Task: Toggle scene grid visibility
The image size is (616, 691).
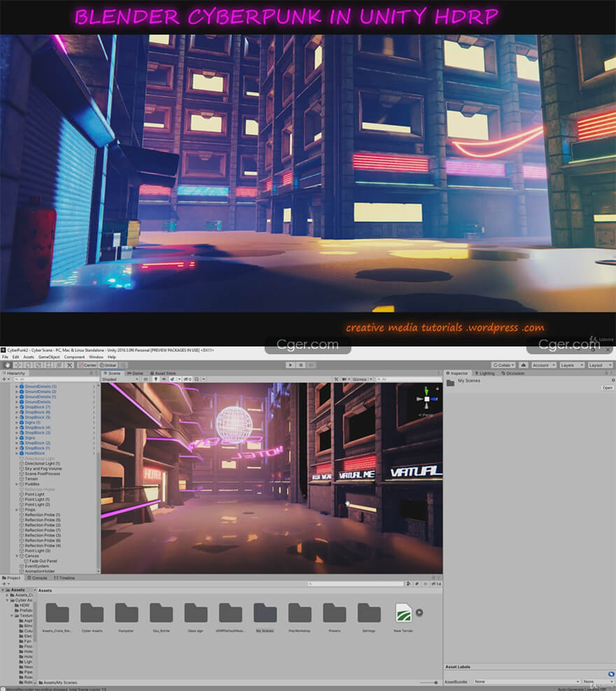Action: tap(198, 379)
